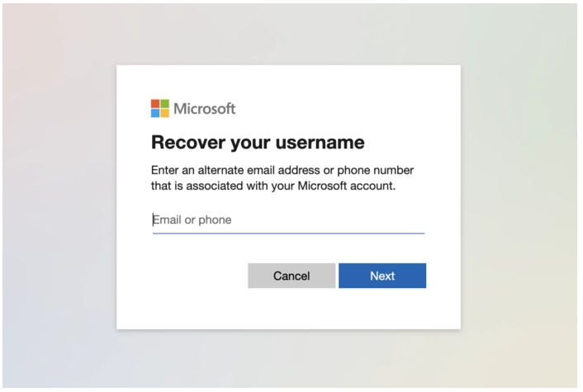Viewport: 583px width, 392px height.
Task: Click the "Recover your username" heading
Action: coord(258,143)
